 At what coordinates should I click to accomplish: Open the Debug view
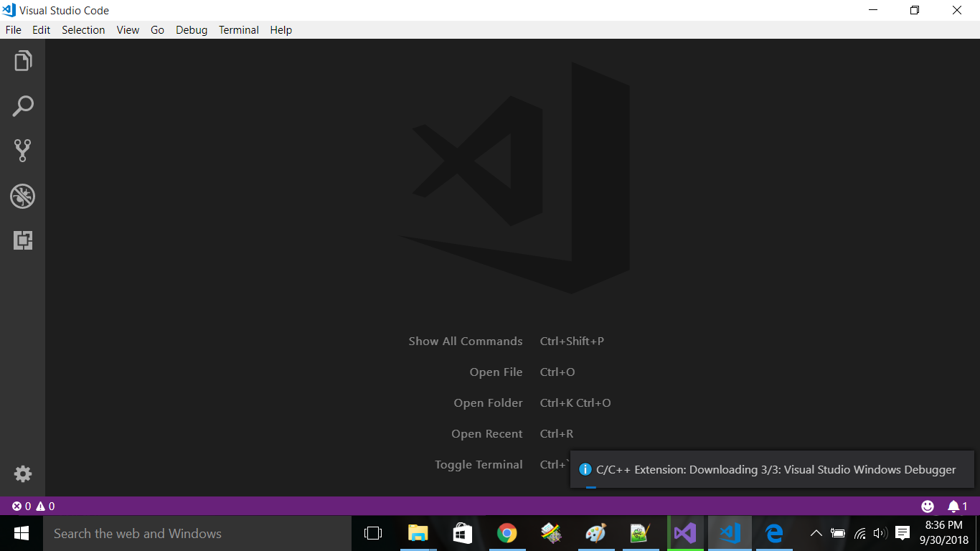[x=22, y=196]
